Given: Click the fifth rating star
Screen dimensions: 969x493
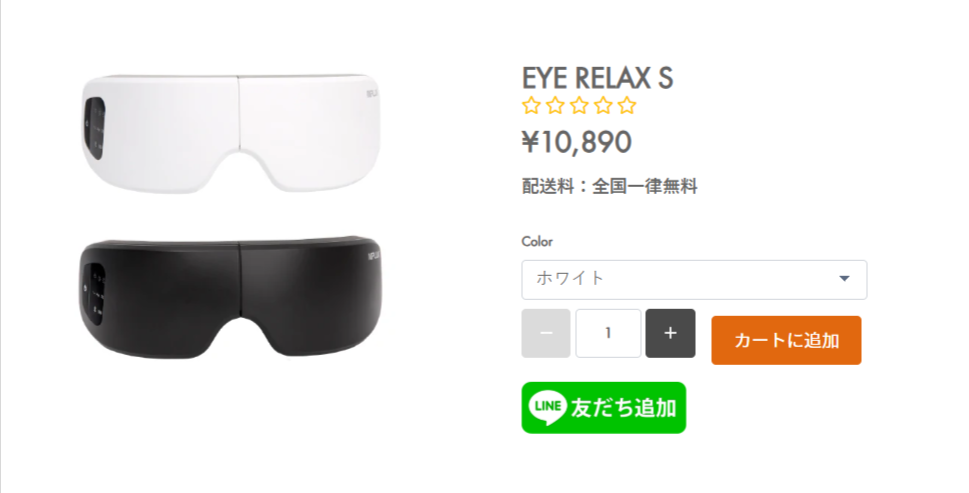Looking at the screenshot, I should pos(627,106).
